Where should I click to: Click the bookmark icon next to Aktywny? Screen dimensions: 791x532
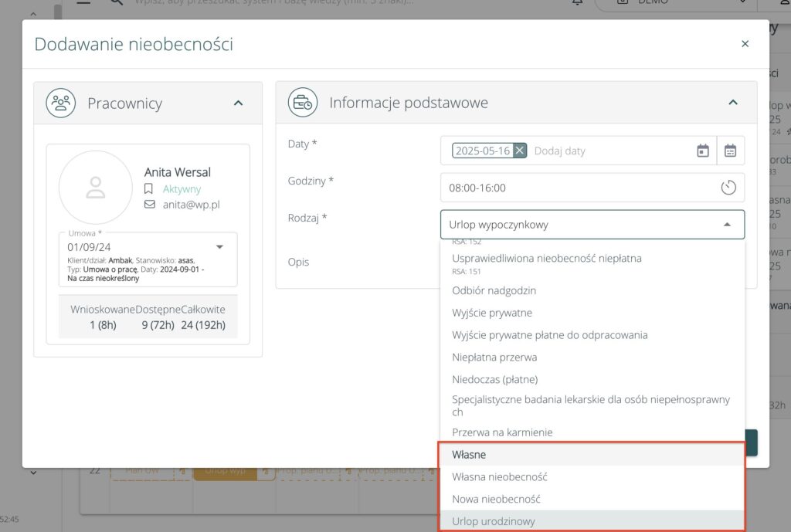click(149, 189)
